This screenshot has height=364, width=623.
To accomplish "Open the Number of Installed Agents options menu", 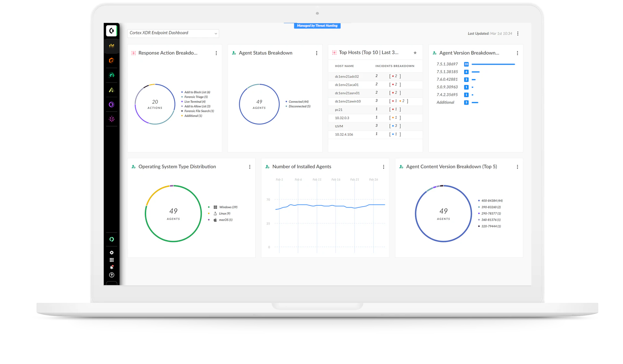I will pyautogui.click(x=384, y=167).
